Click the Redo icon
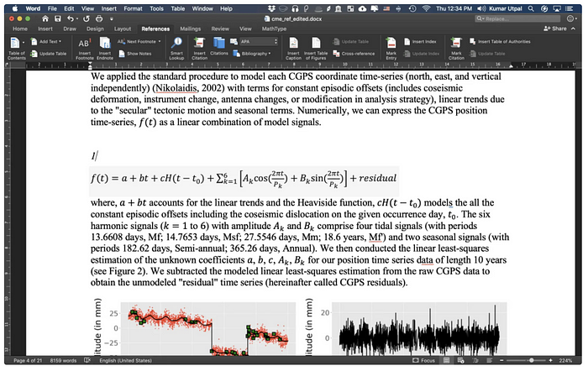Viewport: 588px width, 371px height. 87,18
